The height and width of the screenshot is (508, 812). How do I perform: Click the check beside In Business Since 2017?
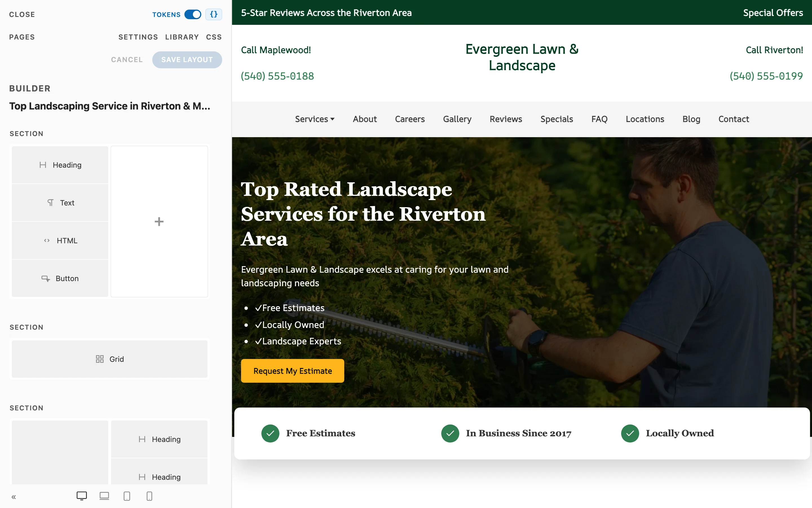[x=450, y=433]
